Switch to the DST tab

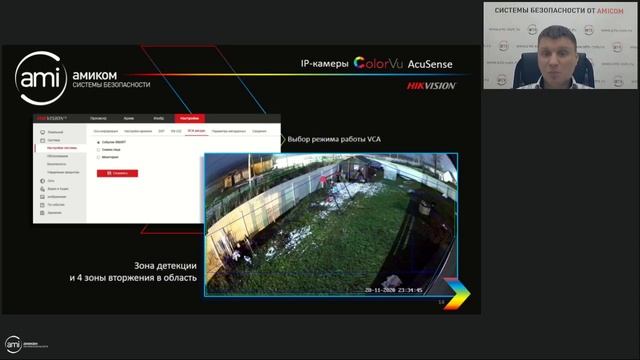coord(161,131)
